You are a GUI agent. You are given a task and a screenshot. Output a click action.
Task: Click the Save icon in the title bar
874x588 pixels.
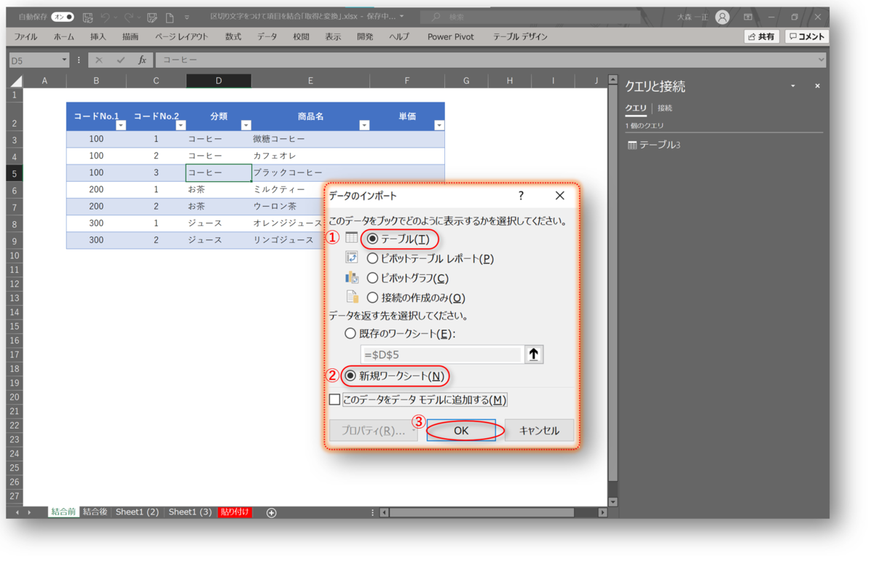coord(88,17)
